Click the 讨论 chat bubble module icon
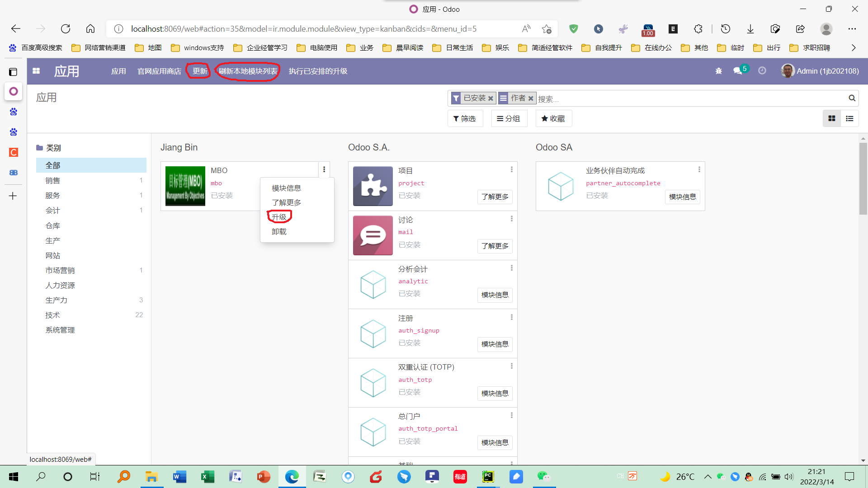Screen dimensions: 868x488 [x=373, y=235]
